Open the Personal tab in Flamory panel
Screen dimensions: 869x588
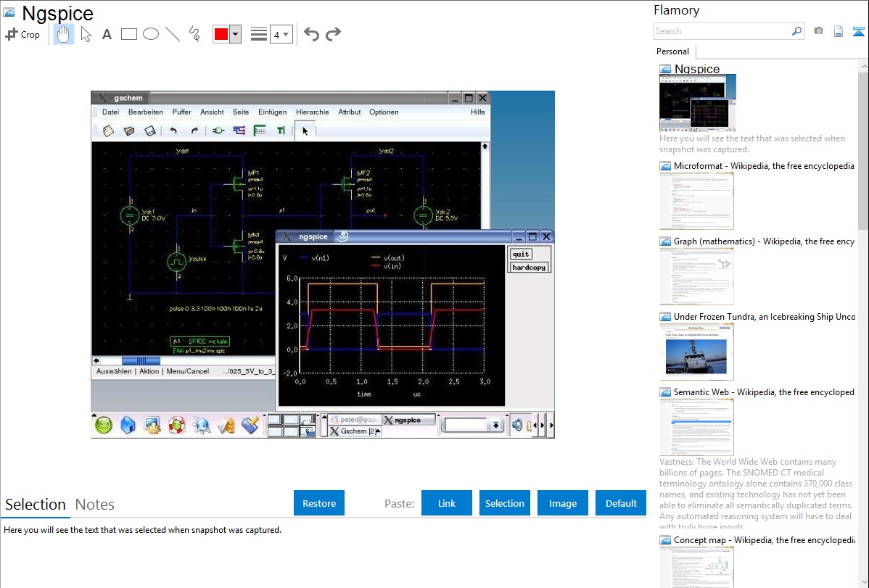(x=672, y=51)
